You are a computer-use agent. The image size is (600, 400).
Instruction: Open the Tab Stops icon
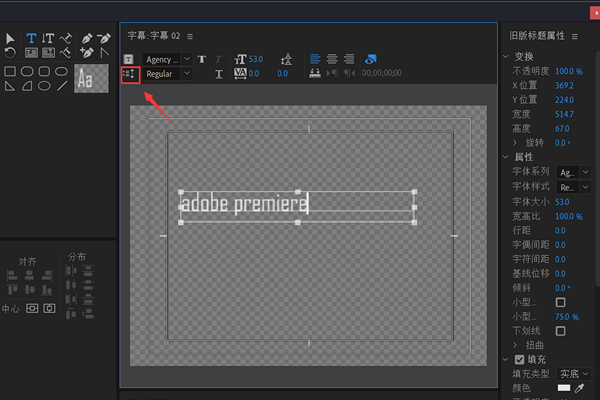pyautogui.click(x=315, y=73)
